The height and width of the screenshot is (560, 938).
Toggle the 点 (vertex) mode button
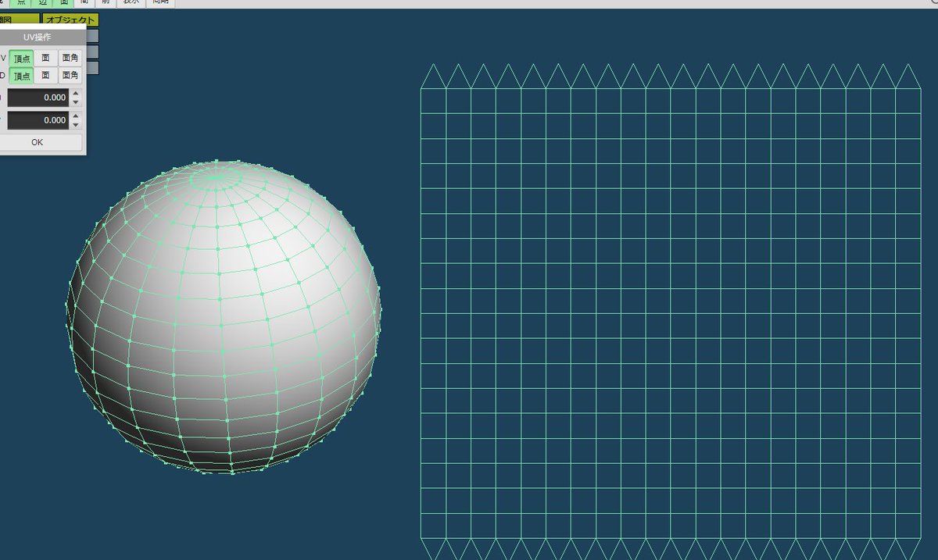coord(21,3)
